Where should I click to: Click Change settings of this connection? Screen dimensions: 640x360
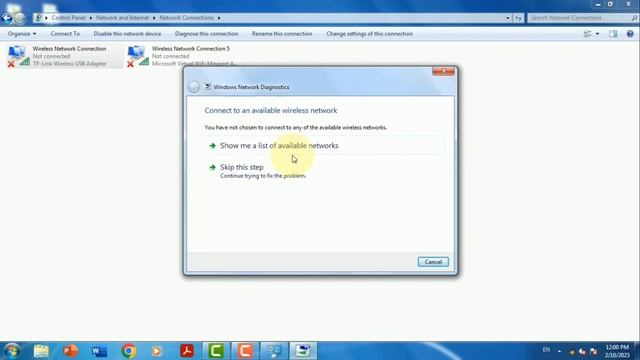click(369, 34)
